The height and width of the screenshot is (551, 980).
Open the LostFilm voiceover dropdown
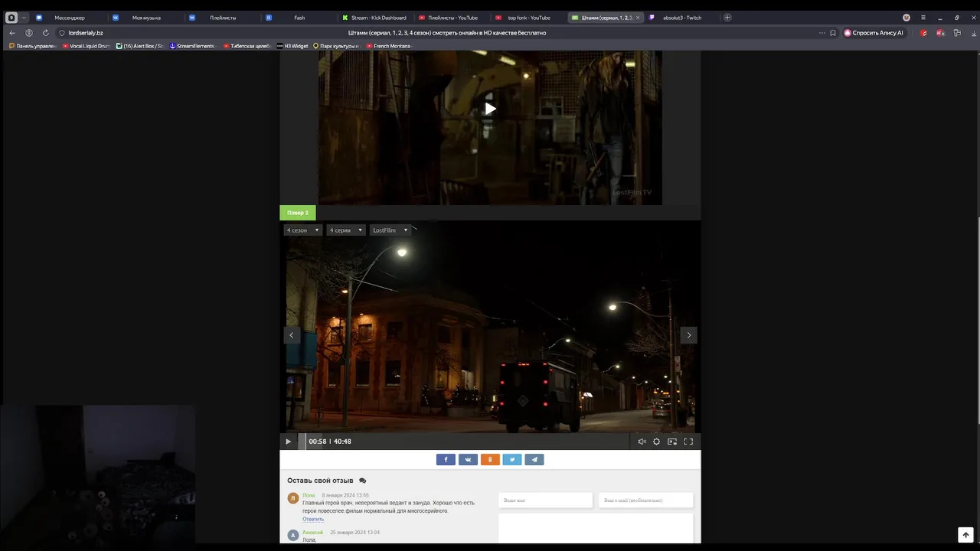pos(390,230)
